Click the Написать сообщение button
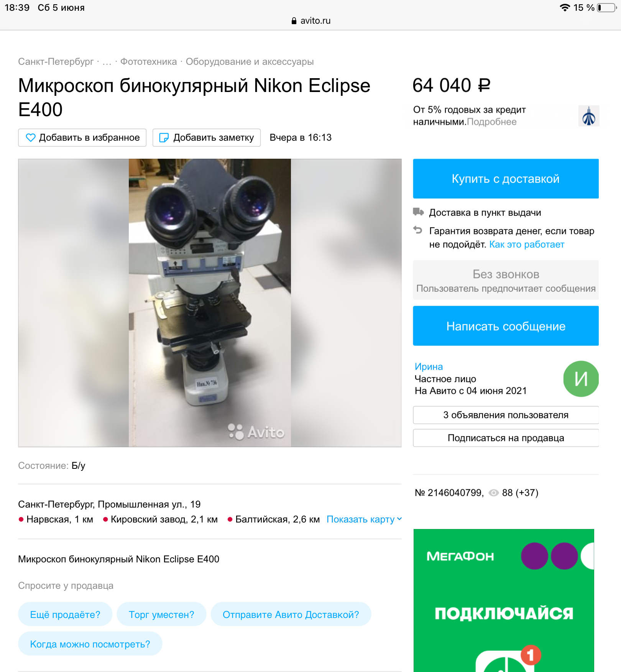 506,326
